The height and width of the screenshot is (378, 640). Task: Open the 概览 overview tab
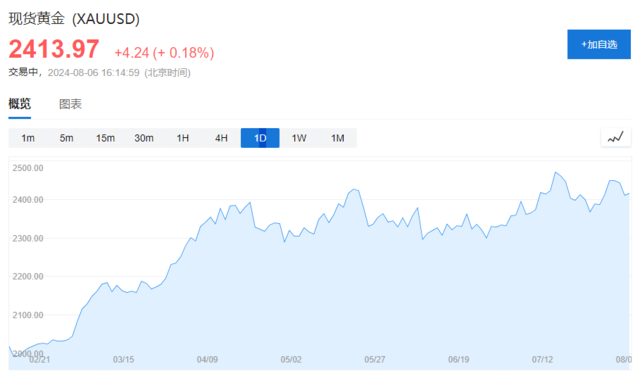point(20,104)
